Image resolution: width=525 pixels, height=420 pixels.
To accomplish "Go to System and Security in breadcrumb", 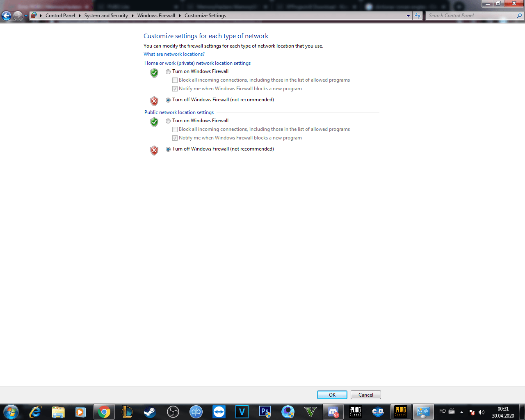I will pyautogui.click(x=106, y=16).
